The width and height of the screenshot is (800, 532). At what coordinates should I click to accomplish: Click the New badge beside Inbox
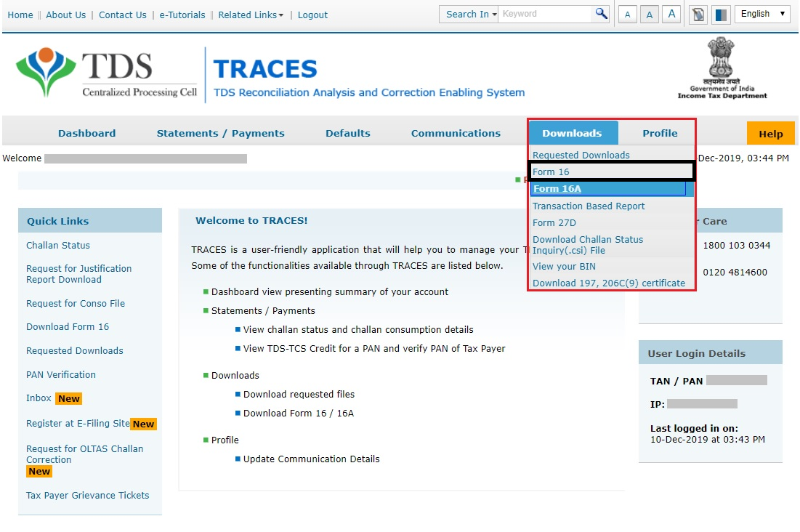point(68,398)
